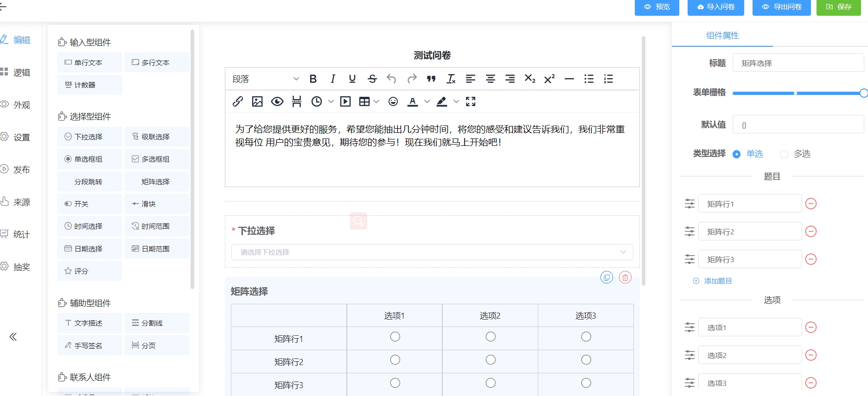Select 矩阵行2 选项1 radio

[395, 360]
